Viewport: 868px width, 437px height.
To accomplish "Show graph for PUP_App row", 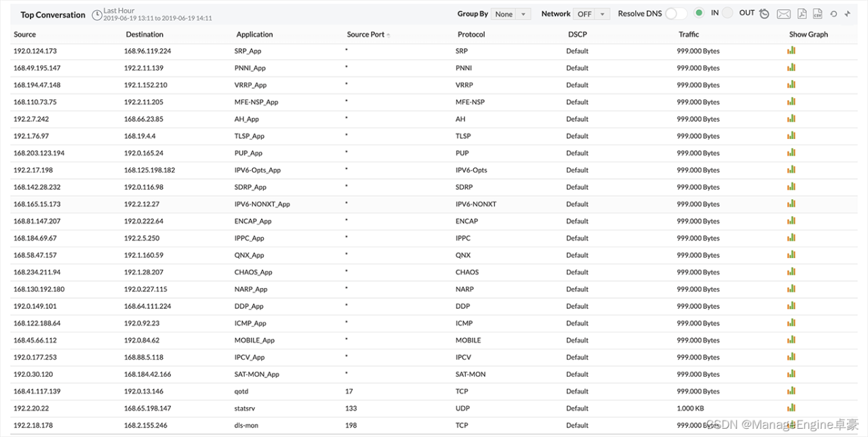I will point(791,152).
